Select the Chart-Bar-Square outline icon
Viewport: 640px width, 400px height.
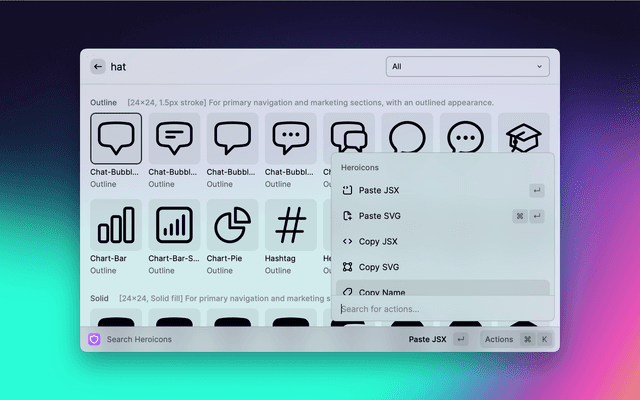[x=174, y=225]
